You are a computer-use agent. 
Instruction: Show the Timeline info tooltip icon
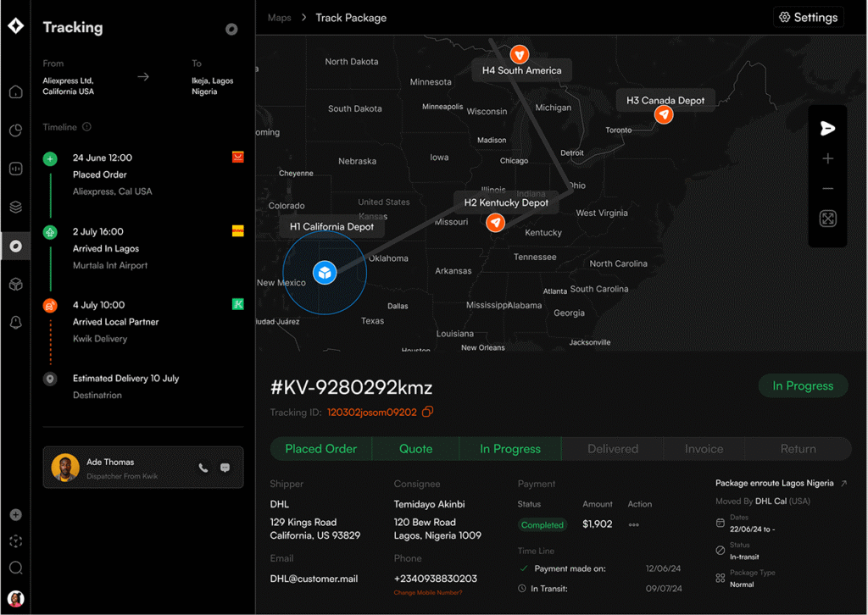(87, 127)
